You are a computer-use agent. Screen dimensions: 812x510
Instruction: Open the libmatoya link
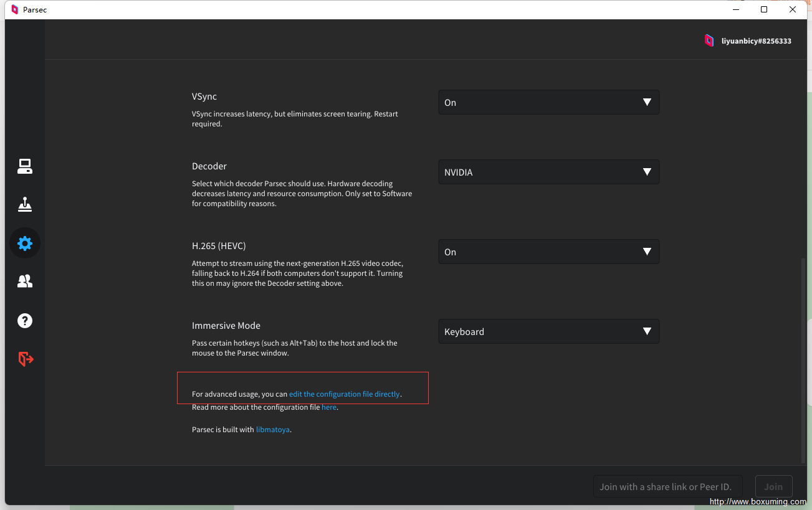(273, 430)
